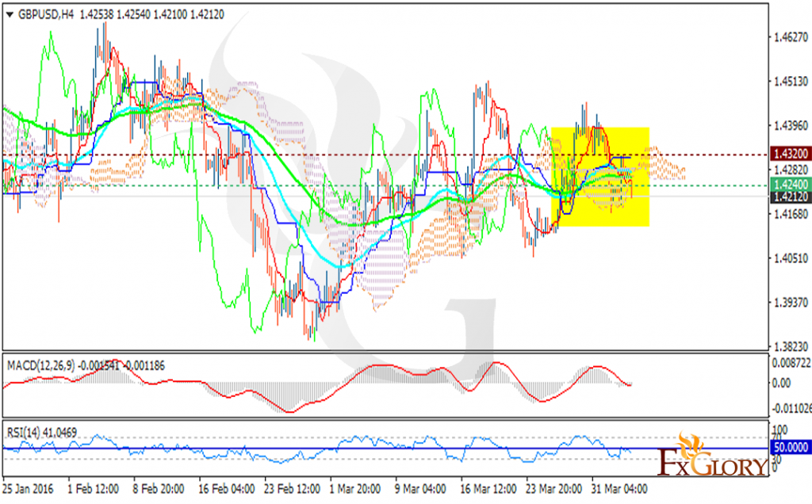The height and width of the screenshot is (504, 812).
Task: Select the 1.43200 red price level label
Action: coord(791,154)
